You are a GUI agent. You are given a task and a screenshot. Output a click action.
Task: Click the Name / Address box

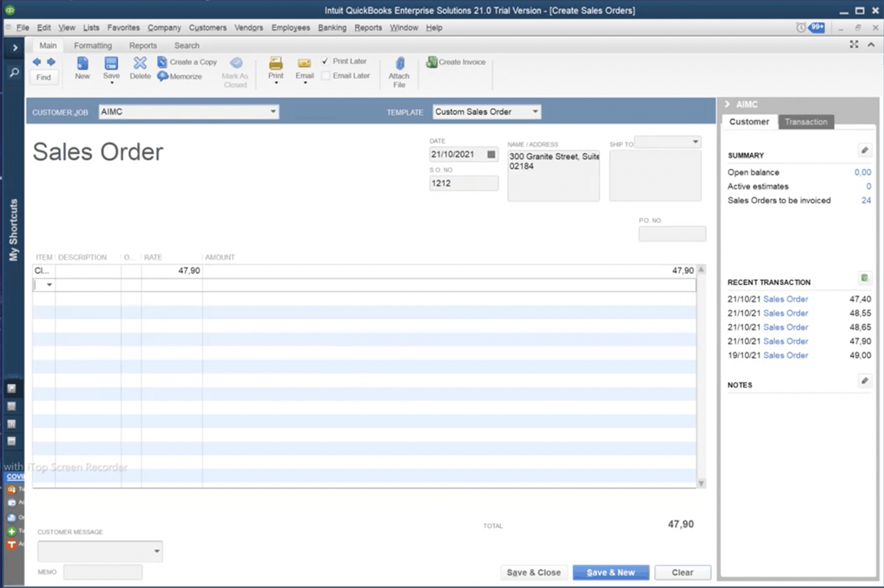click(554, 175)
